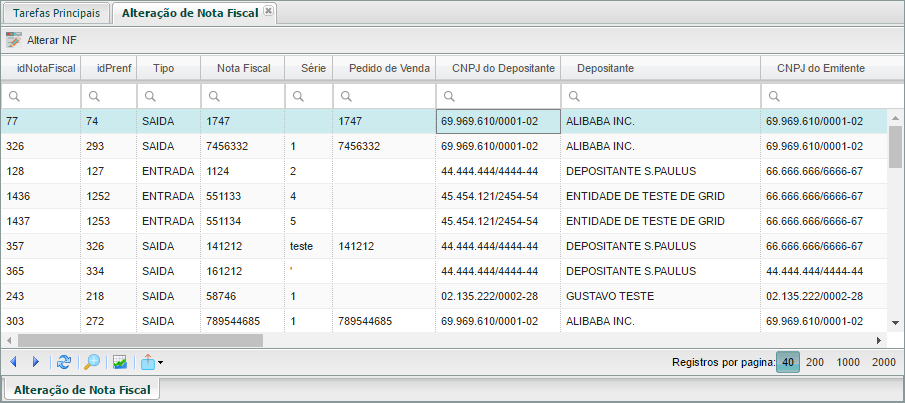Sort by Tipo column header
Viewport: 905px width, 403px height.
(169, 68)
